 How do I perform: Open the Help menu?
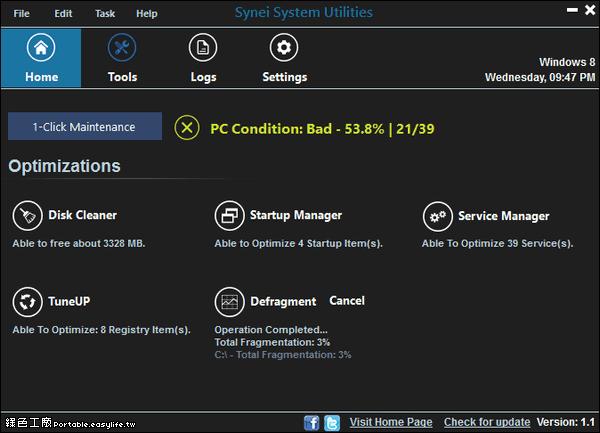[x=147, y=14]
